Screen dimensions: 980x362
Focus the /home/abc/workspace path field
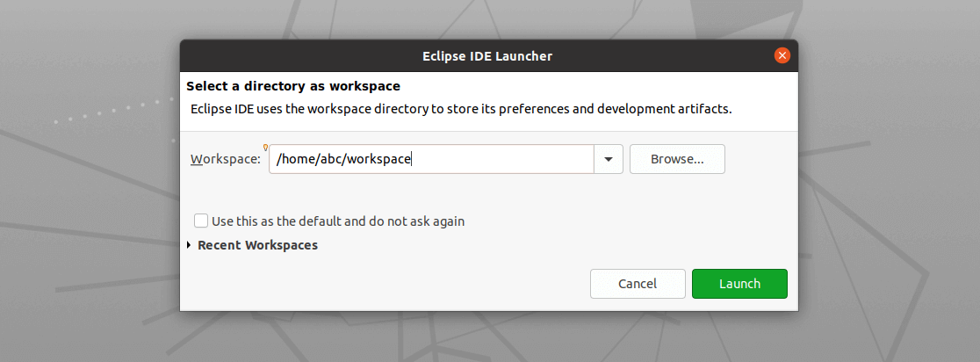point(431,159)
